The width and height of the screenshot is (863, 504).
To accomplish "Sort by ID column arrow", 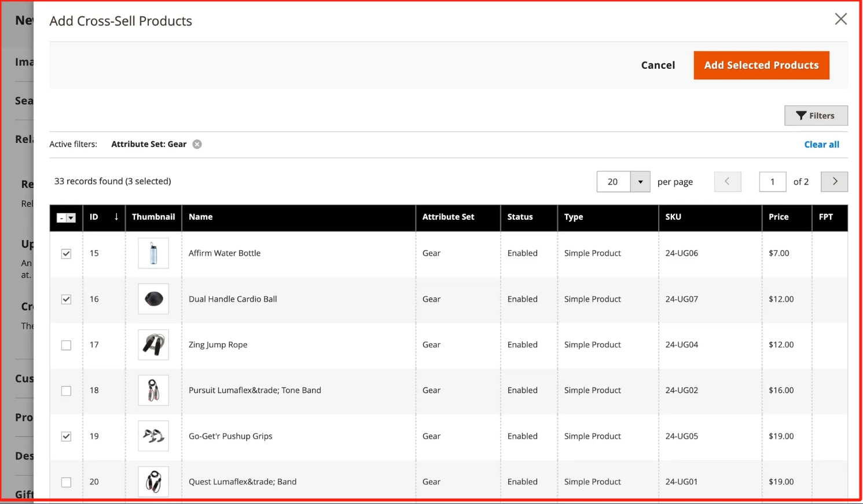I will click(116, 217).
